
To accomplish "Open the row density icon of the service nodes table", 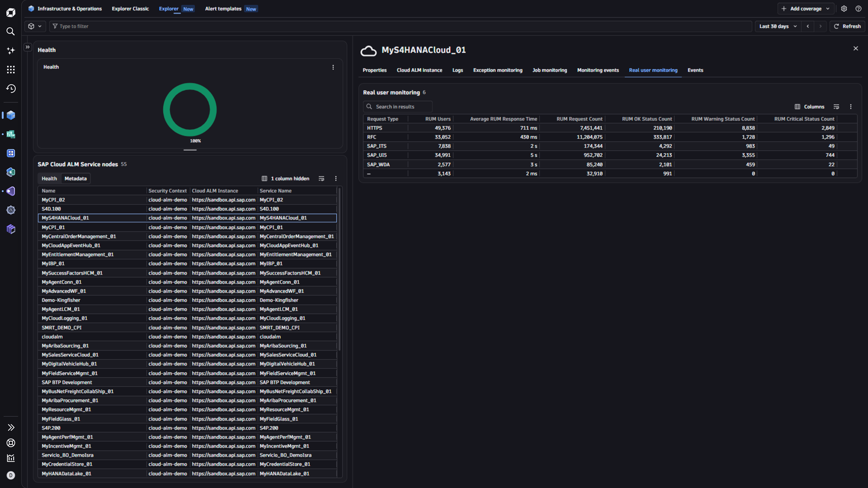I will (x=321, y=179).
